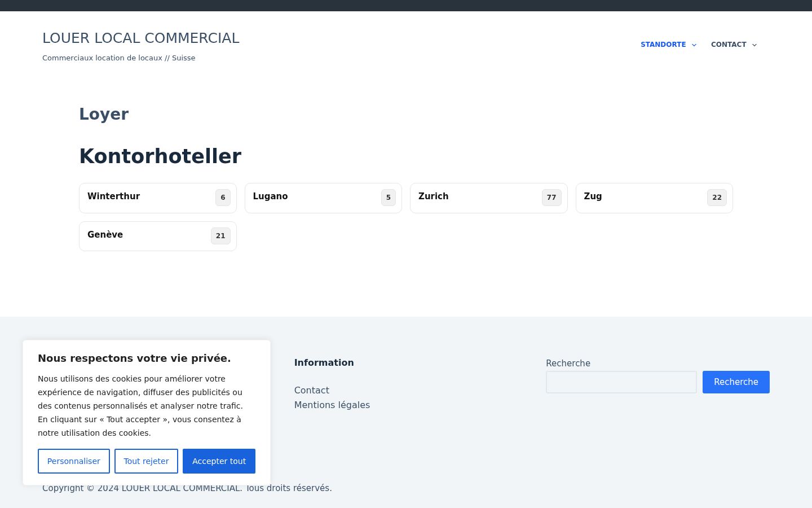Open the Winterthur location card

click(x=158, y=198)
